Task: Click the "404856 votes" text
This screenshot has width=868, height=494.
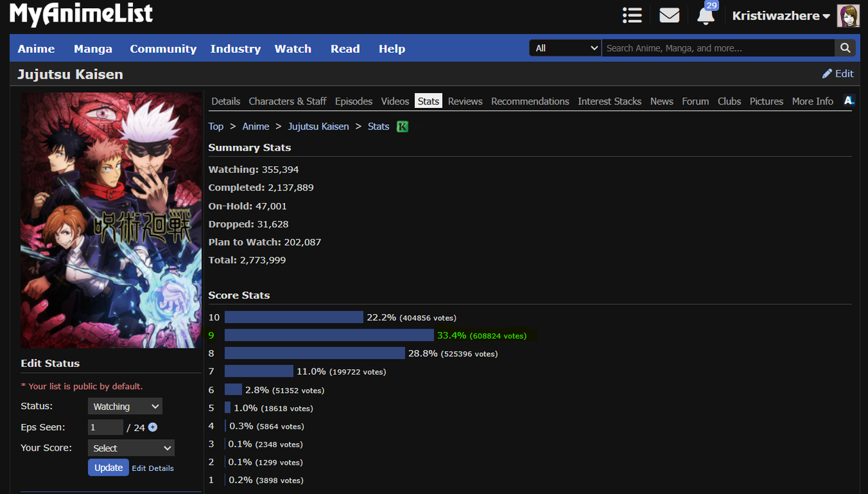Action: 428,318
